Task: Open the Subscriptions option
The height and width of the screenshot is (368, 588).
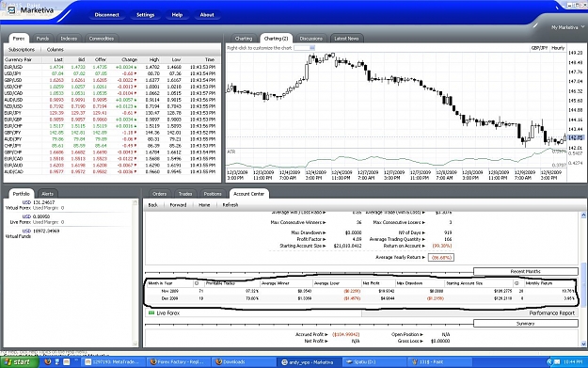Action: coord(22,50)
